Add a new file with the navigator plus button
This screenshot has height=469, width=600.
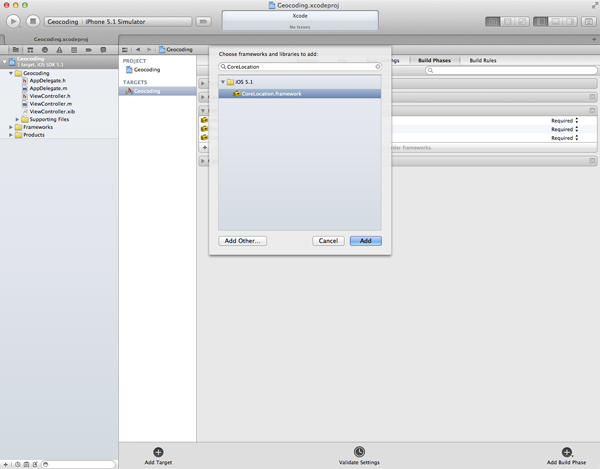6,464
